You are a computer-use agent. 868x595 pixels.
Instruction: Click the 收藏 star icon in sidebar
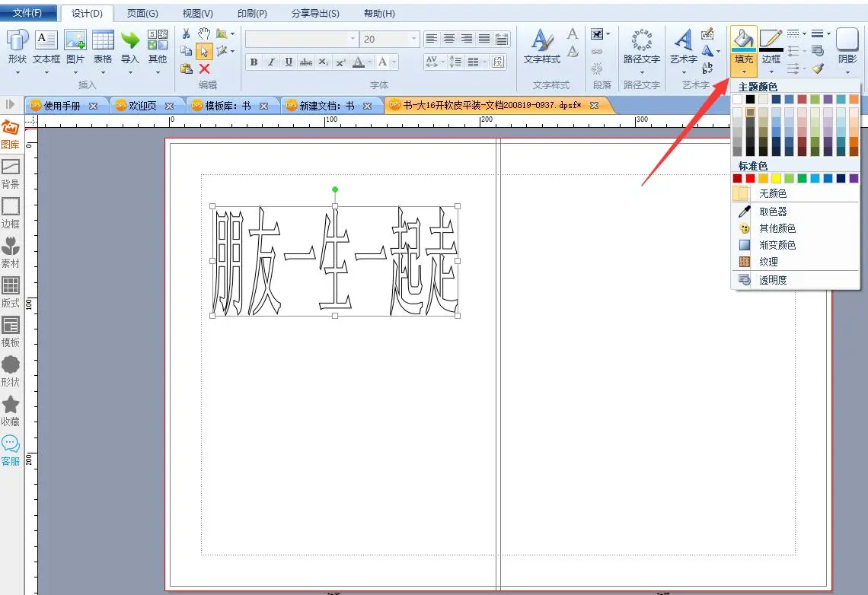point(11,410)
